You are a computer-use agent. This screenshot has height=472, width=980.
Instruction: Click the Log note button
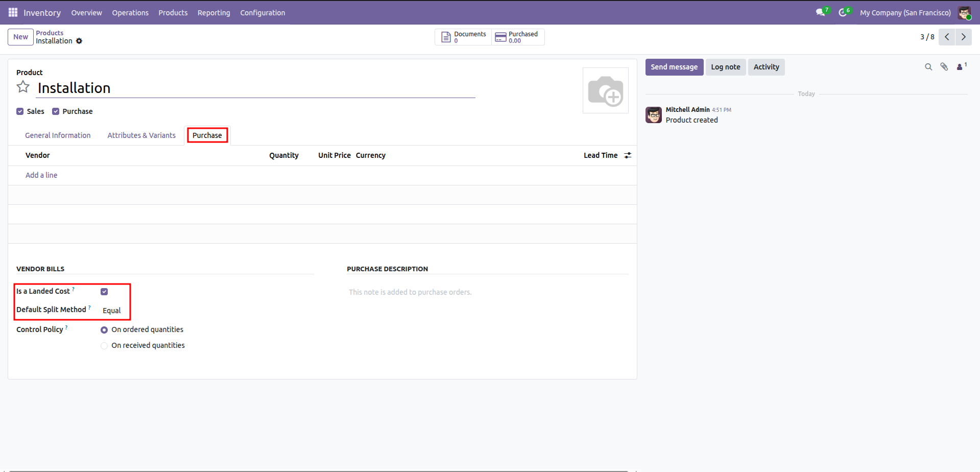pos(725,67)
